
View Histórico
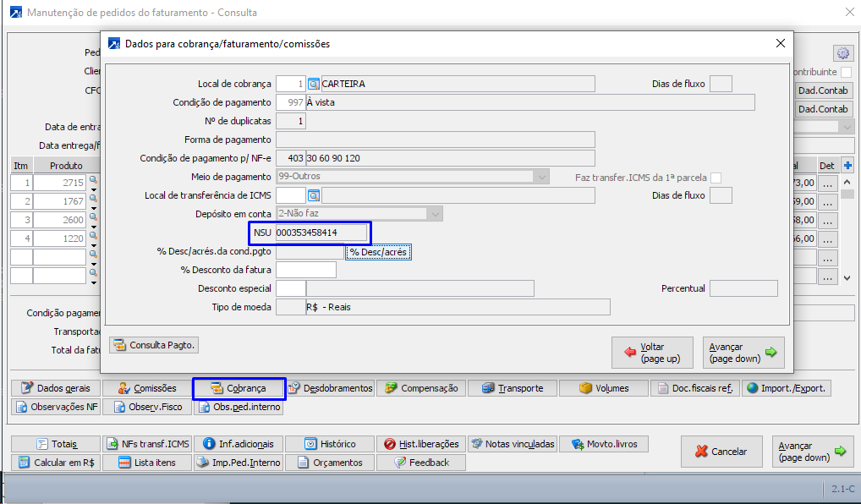point(331,444)
